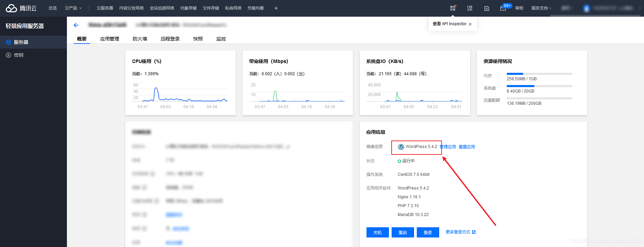Click the 轻量应用服务器 sidebar title
The height and width of the screenshot is (247, 644).
(x=25, y=26)
